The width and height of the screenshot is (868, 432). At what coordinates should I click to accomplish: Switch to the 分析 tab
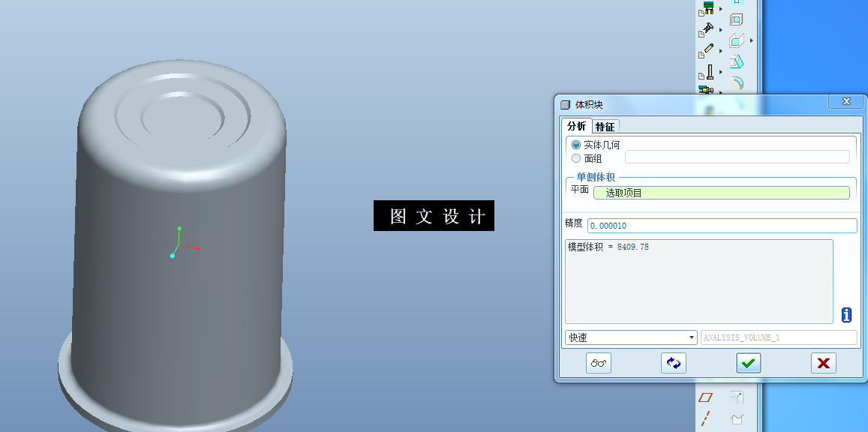tap(576, 125)
